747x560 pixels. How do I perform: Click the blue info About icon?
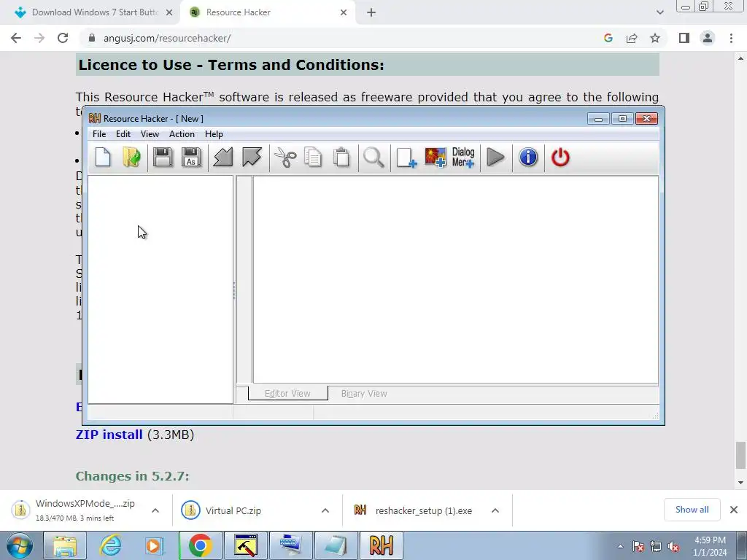528,157
